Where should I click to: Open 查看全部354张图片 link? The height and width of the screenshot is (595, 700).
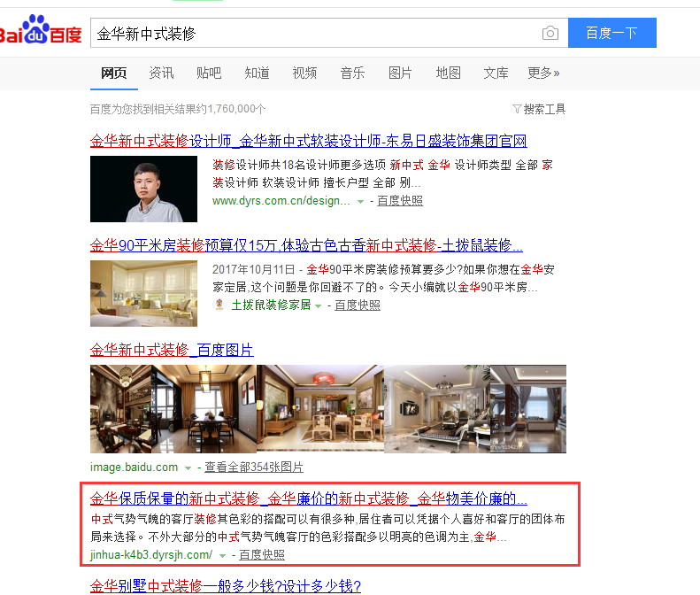254,467
